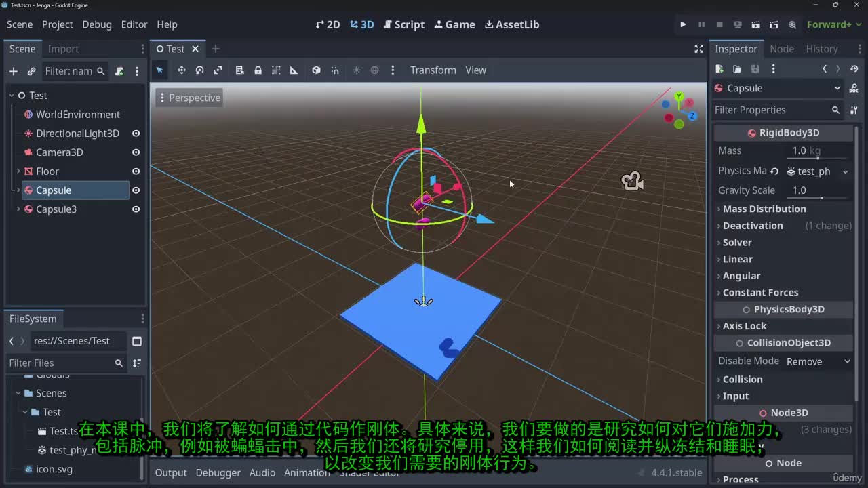868x488 pixels.
Task: Activate the Move Mode tool
Action: pos(181,70)
